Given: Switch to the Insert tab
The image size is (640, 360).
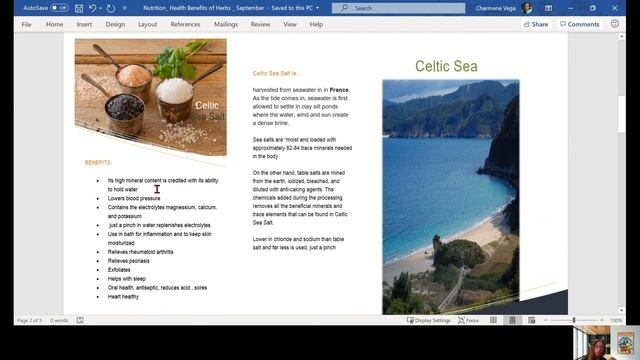Looking at the screenshot, I should pos(84,24).
